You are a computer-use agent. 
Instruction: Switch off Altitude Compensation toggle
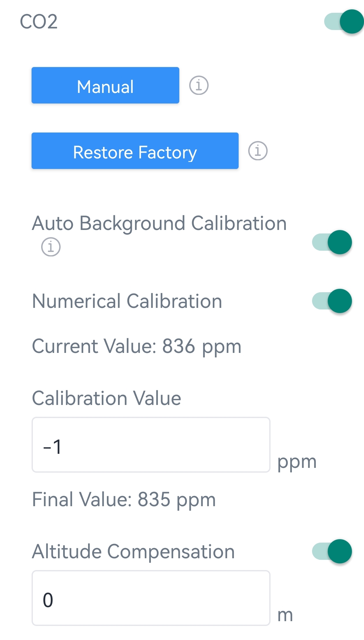pos(332,551)
